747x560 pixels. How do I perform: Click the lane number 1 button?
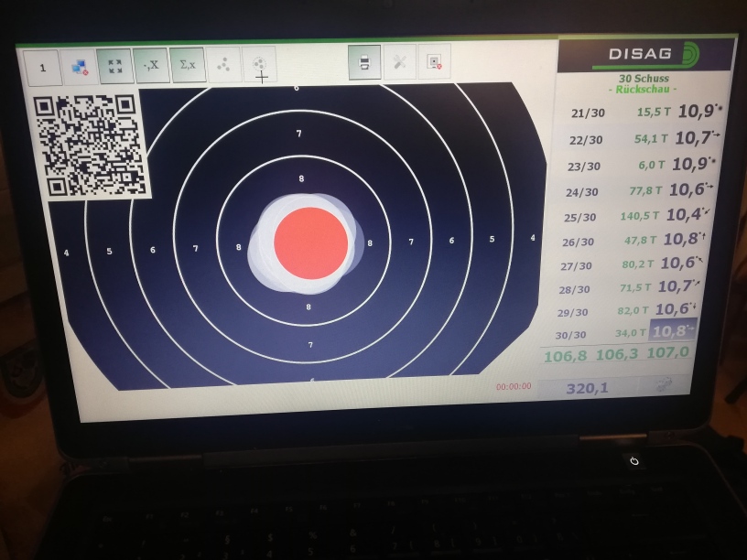pyautogui.click(x=42, y=68)
